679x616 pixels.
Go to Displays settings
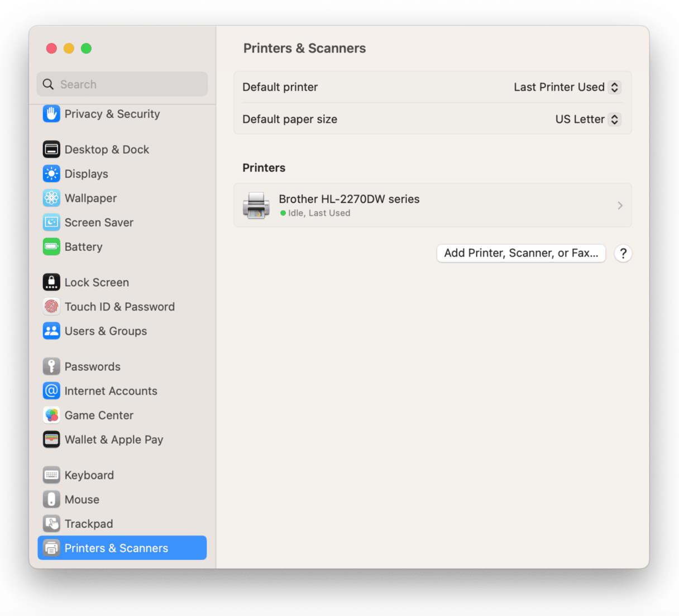click(122, 174)
